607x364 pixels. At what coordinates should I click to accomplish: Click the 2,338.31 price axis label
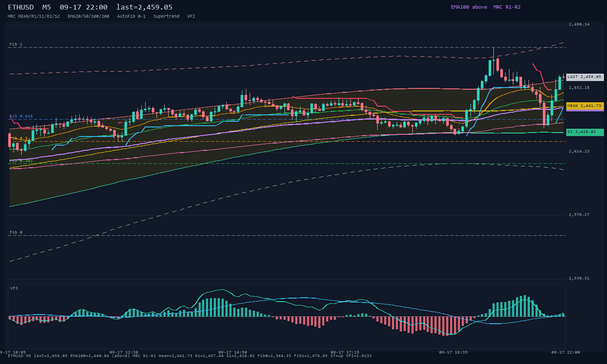point(579,278)
